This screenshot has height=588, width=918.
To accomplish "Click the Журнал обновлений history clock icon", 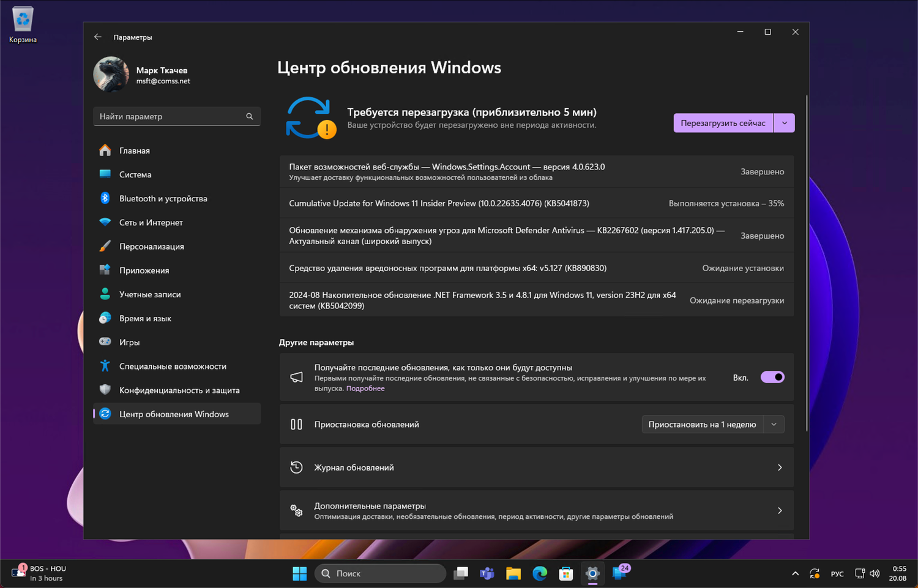I will (296, 467).
